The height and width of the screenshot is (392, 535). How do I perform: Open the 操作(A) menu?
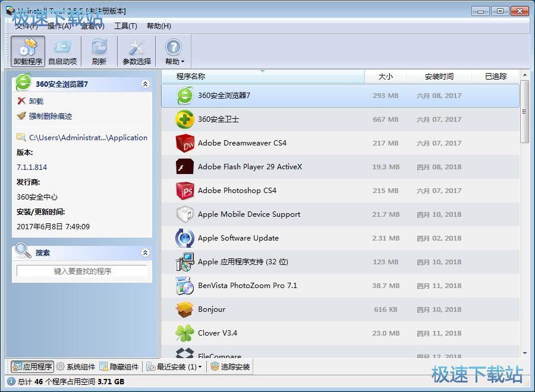[59, 26]
